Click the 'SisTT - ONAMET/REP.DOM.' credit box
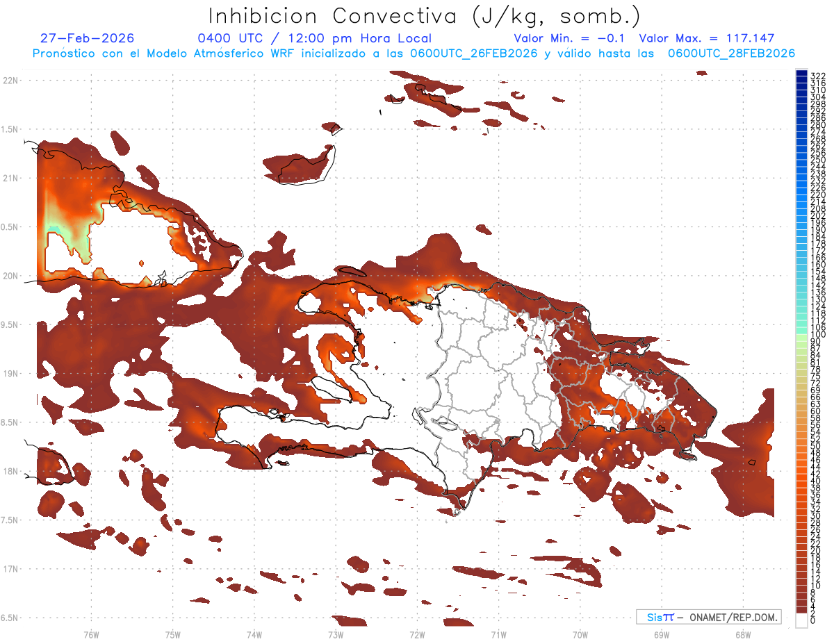This screenshot has height=644, width=834. click(708, 617)
